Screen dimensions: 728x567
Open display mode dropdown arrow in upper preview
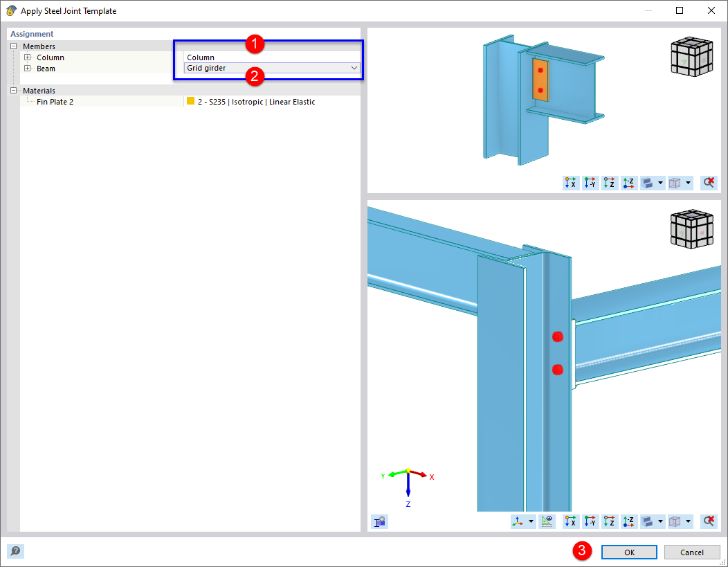point(660,183)
